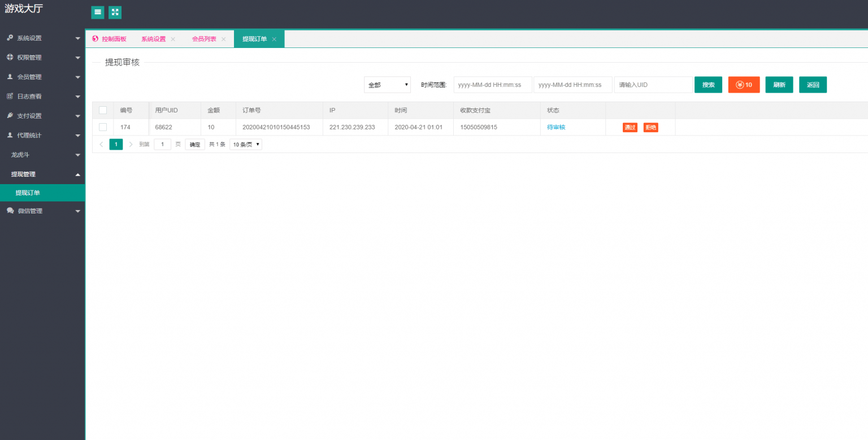Check the checkbox for order row 174
Screen dimensions: 868x440
pyautogui.click(x=103, y=127)
